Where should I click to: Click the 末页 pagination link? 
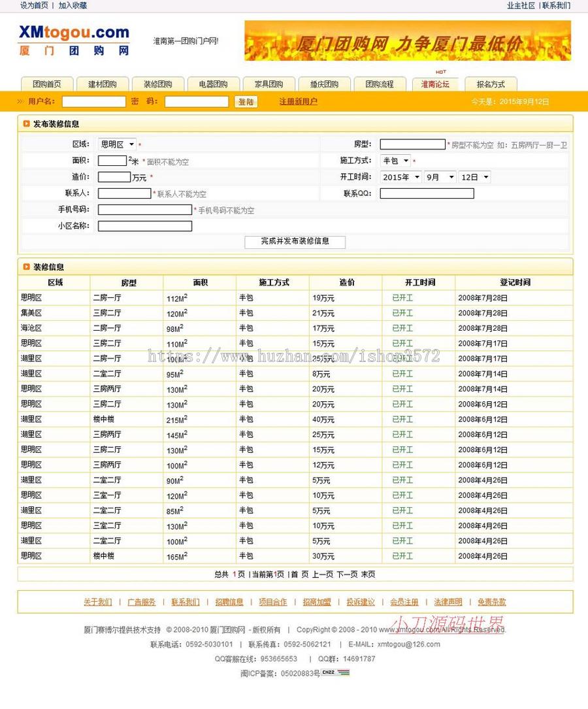click(x=368, y=574)
